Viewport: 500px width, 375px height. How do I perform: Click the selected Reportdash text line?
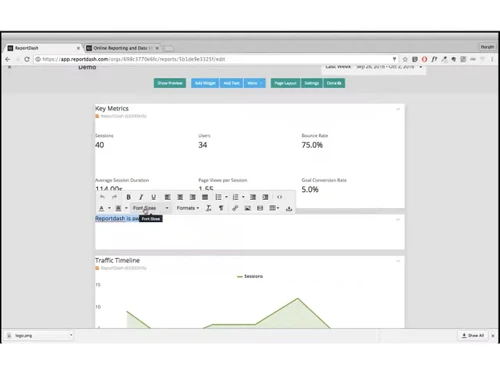tap(117, 218)
